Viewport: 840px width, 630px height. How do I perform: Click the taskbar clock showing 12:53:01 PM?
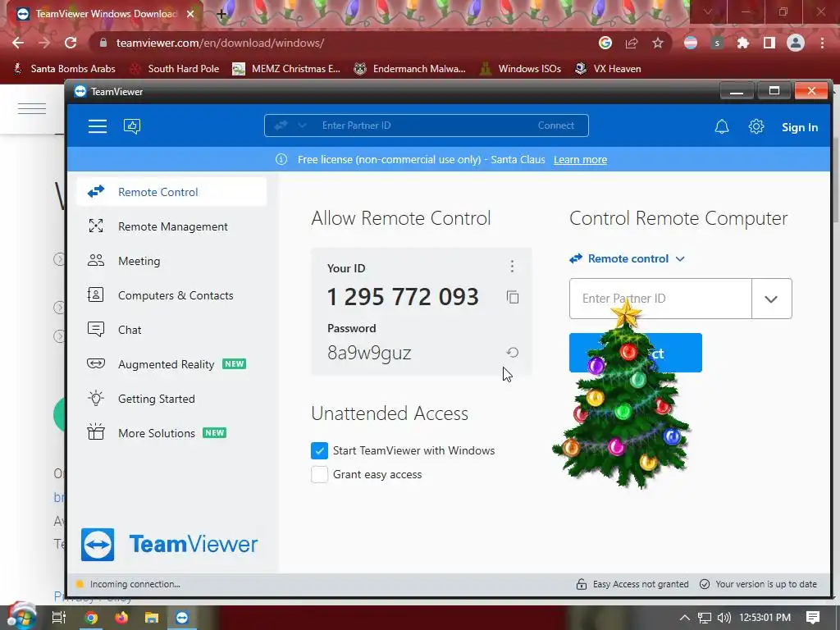765,618
